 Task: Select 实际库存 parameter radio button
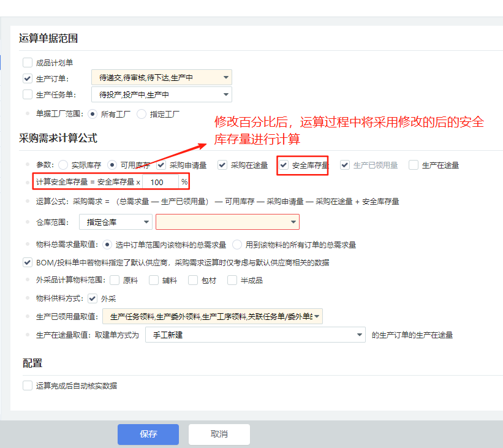tap(63, 165)
